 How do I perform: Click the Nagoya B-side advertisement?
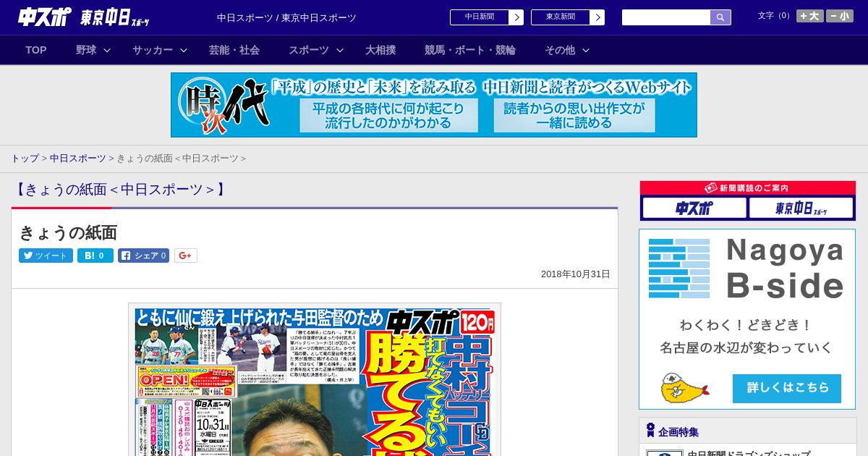pos(747,319)
